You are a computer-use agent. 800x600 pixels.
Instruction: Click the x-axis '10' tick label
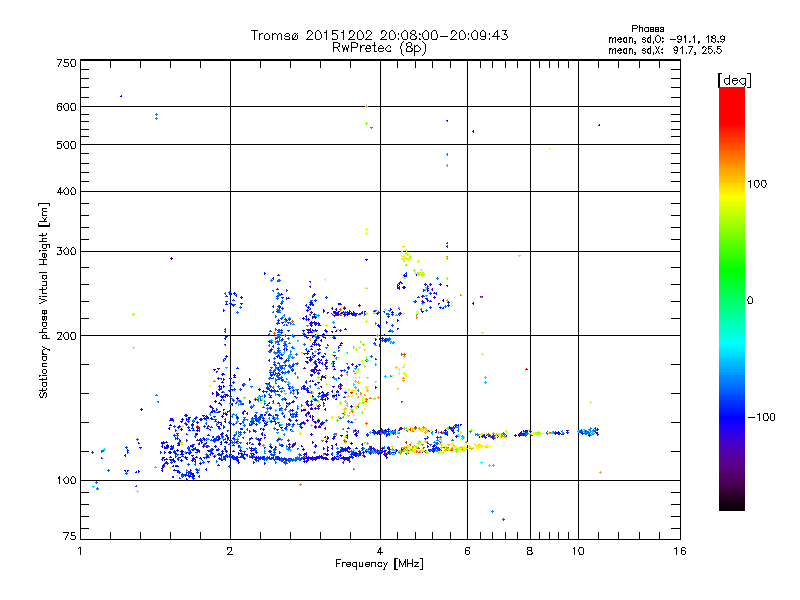point(578,552)
